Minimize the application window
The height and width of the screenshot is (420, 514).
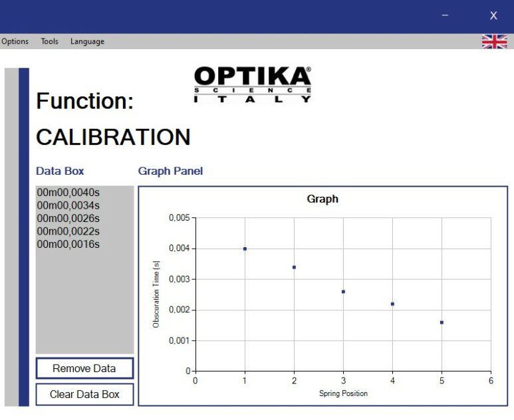click(x=445, y=16)
